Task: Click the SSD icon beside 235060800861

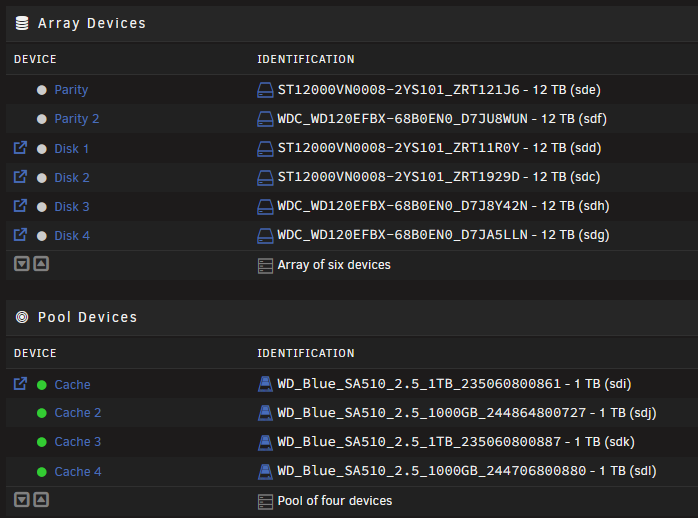Action: coord(265,384)
